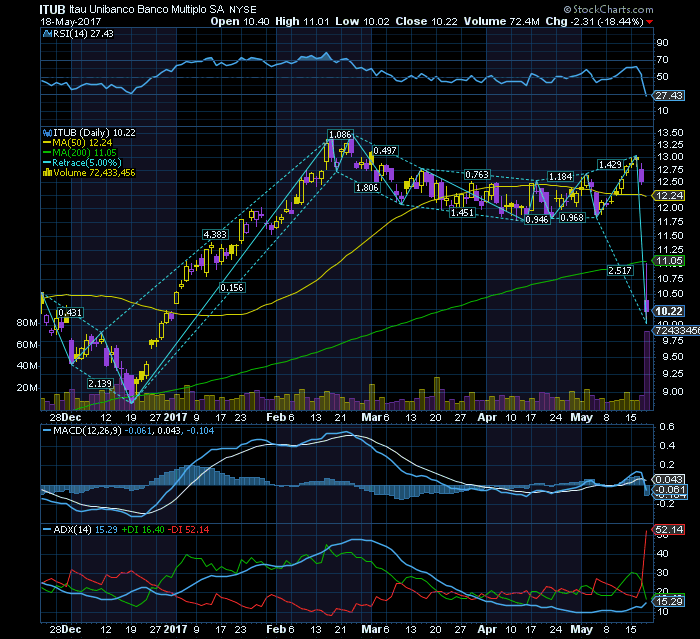Click the Low 10.02 value in header
Viewport: 700px width, 639px height.
tap(362, 21)
